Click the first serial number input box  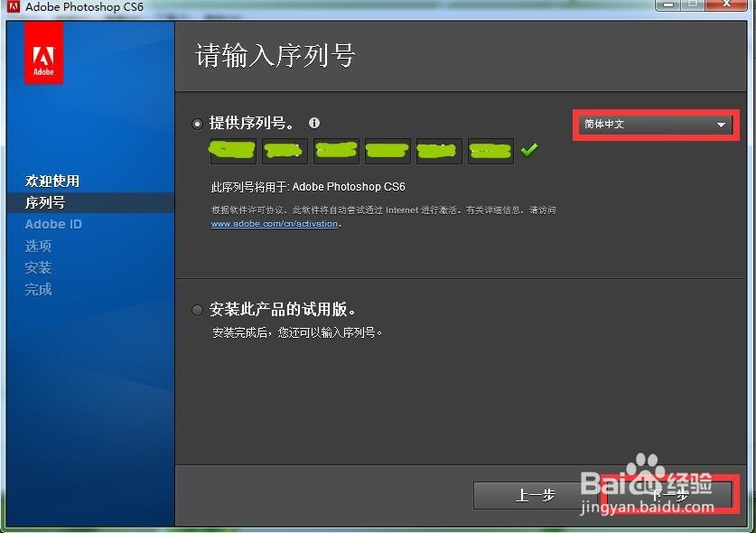click(232, 151)
